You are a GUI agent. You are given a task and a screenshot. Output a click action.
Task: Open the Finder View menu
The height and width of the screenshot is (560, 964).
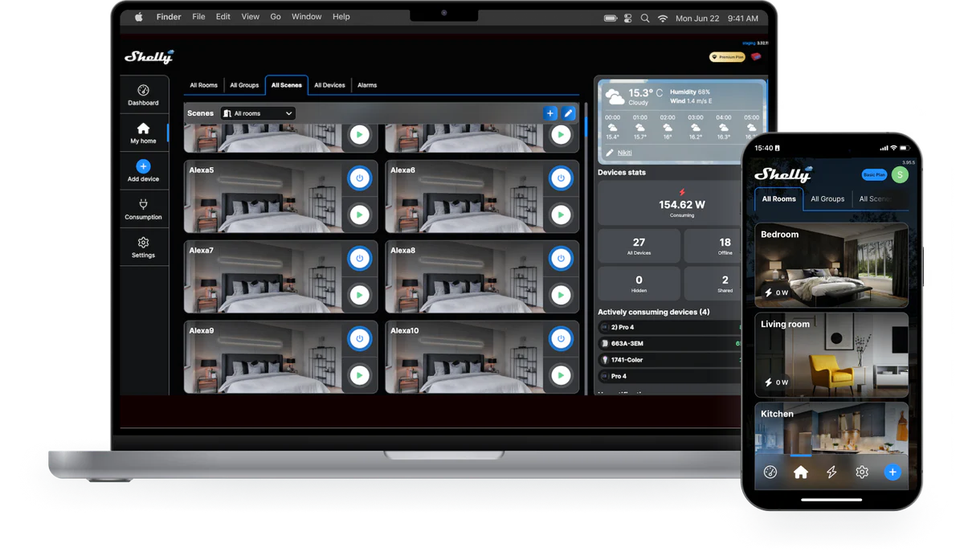coord(250,17)
